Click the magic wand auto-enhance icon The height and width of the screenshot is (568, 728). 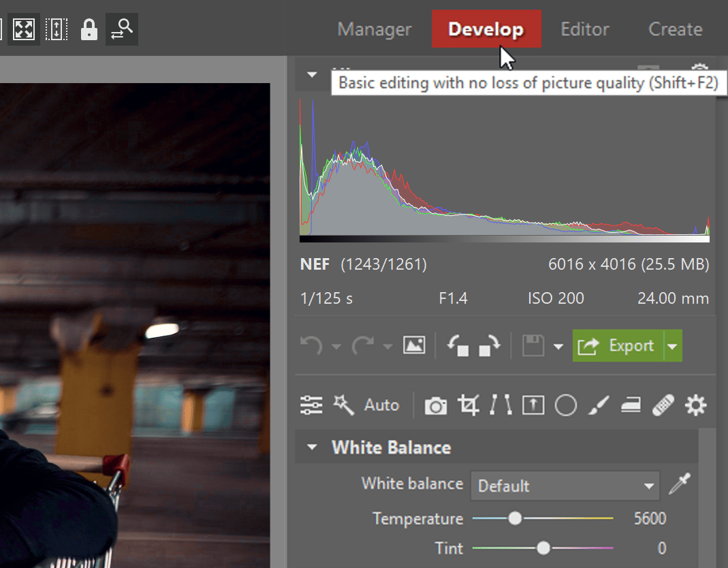coord(344,405)
